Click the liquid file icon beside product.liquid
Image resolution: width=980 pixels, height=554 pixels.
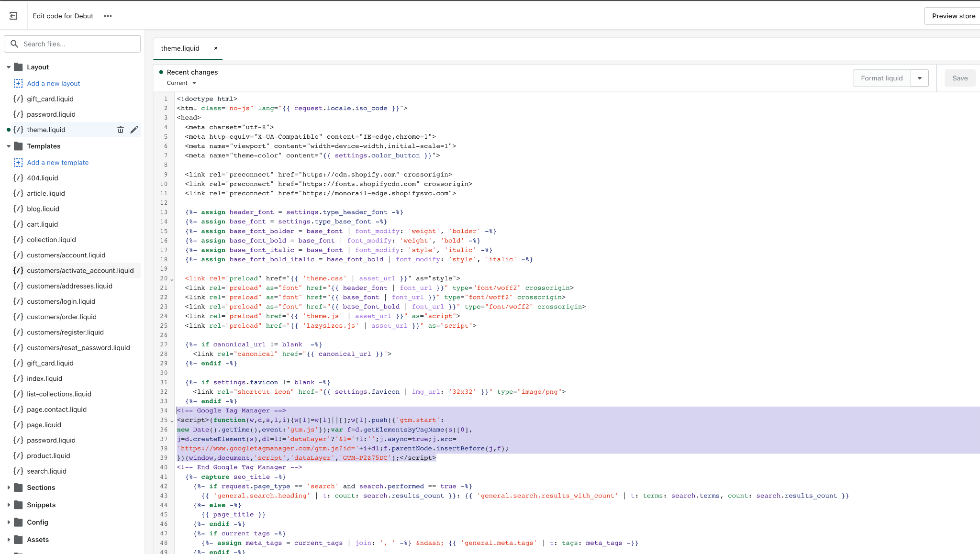tap(18, 455)
